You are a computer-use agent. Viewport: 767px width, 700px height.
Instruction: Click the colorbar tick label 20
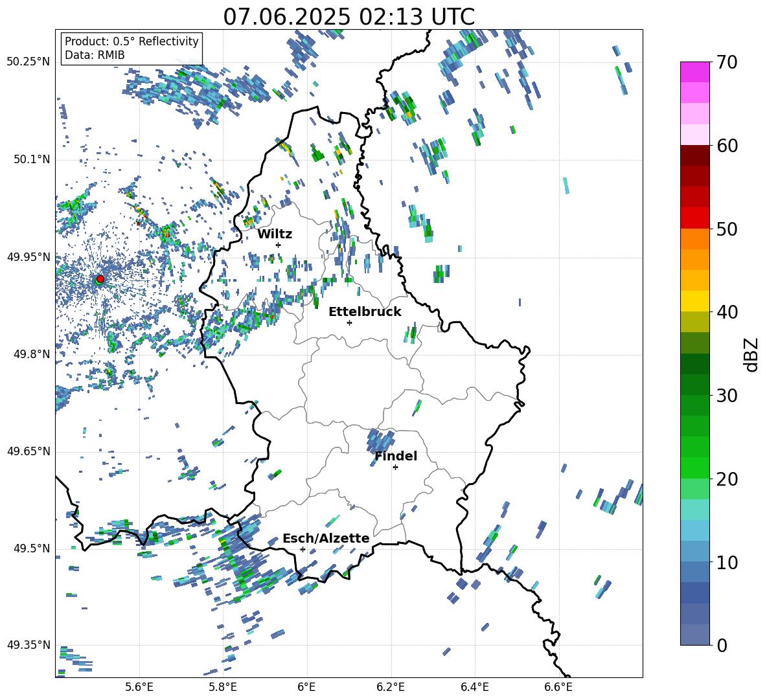pyautogui.click(x=727, y=479)
